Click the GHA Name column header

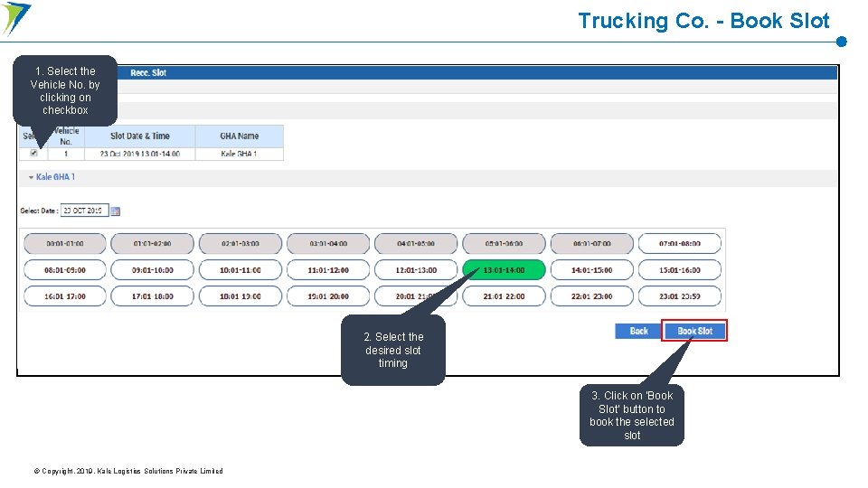[x=239, y=136]
